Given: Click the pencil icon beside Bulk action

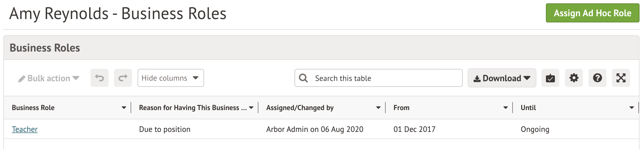Looking at the screenshot, I should (22, 79).
